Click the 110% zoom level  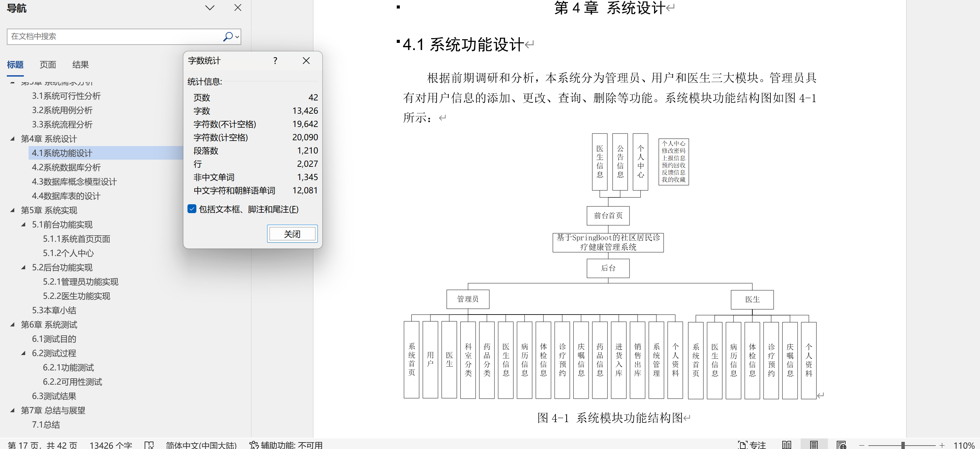click(963, 445)
